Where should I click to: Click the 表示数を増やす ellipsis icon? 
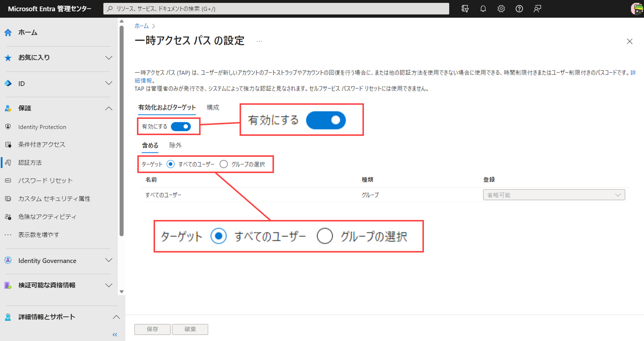pos(8,235)
